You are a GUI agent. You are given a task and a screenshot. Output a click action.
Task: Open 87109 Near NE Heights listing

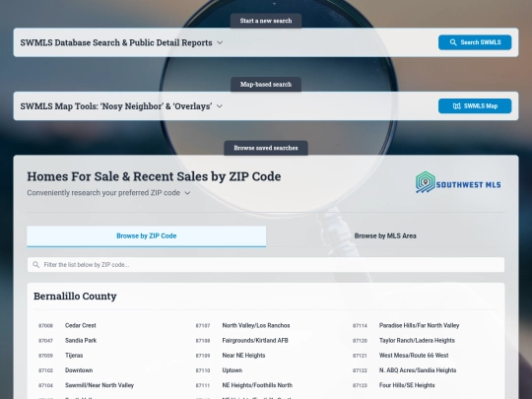click(x=231, y=356)
